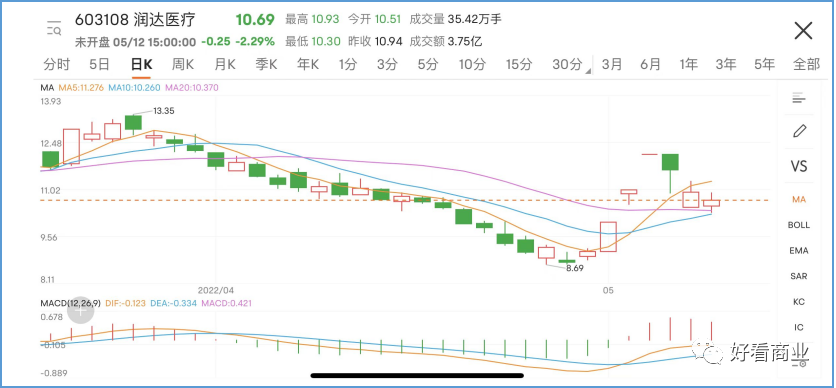Select the 1分 interval tab
836x388 pixels.
click(348, 65)
